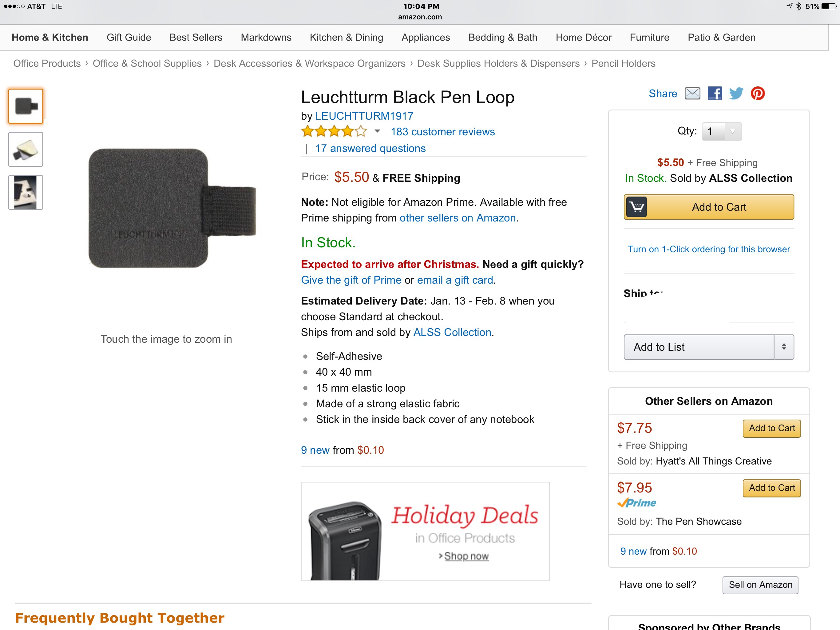Tap the amazon.com address bar
Image resolution: width=840 pixels, height=630 pixels.
click(x=420, y=17)
